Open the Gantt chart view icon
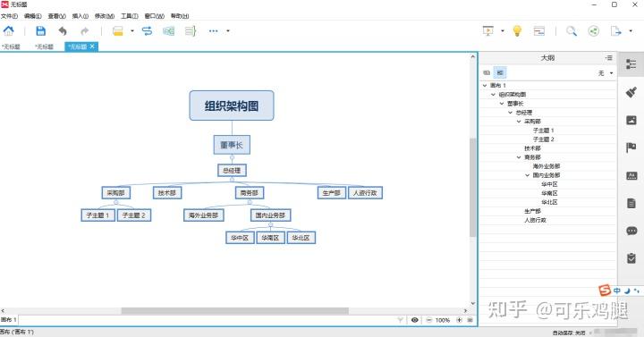The image size is (644, 337). pyautogui.click(x=539, y=30)
